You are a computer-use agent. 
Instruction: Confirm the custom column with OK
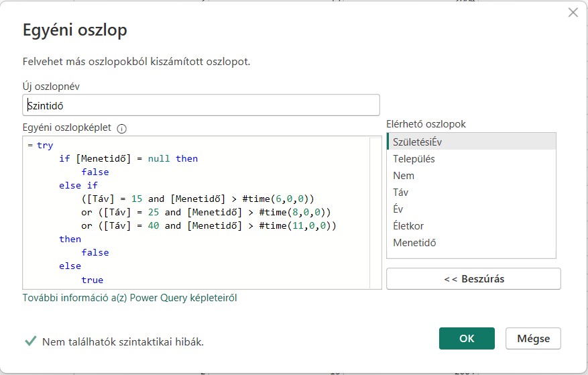467,338
